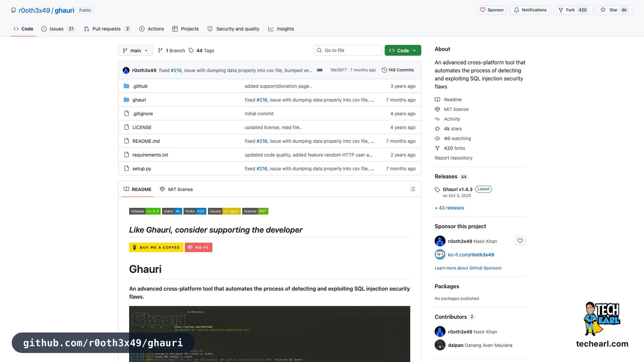The width and height of the screenshot is (644, 362).
Task: Open the ghauri folder
Action: click(x=139, y=100)
